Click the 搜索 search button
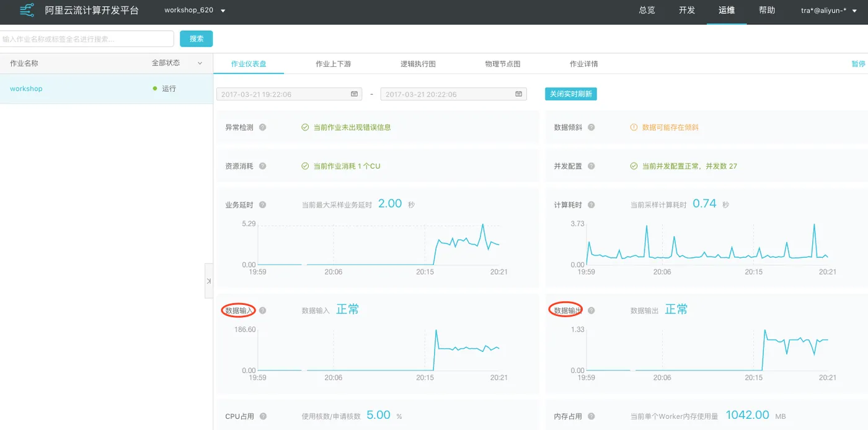The height and width of the screenshot is (430, 868). coord(197,38)
